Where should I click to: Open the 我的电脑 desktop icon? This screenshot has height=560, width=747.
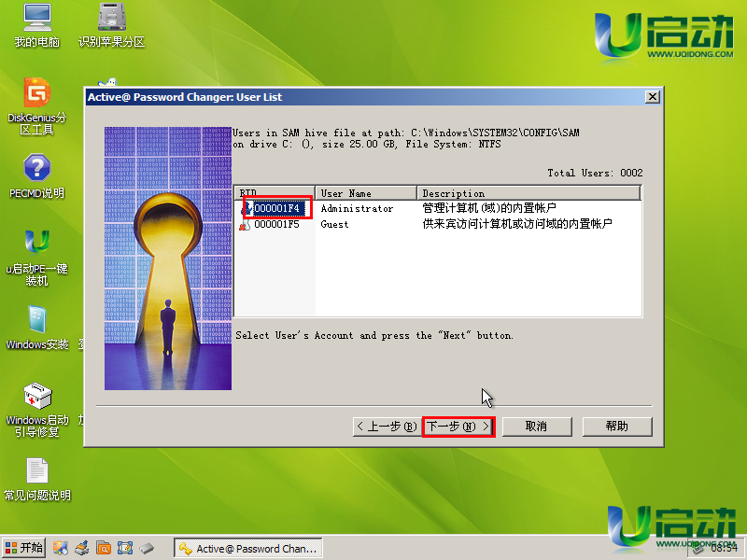tap(37, 25)
